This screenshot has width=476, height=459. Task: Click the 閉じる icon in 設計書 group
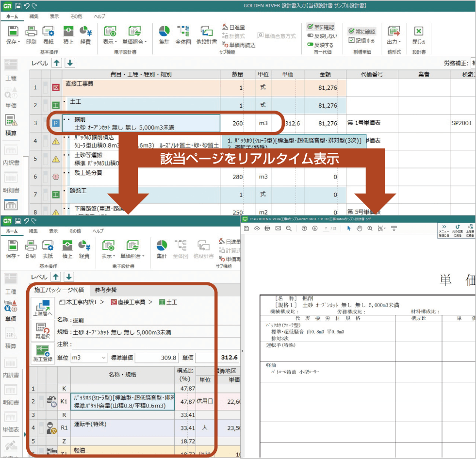[x=419, y=35]
